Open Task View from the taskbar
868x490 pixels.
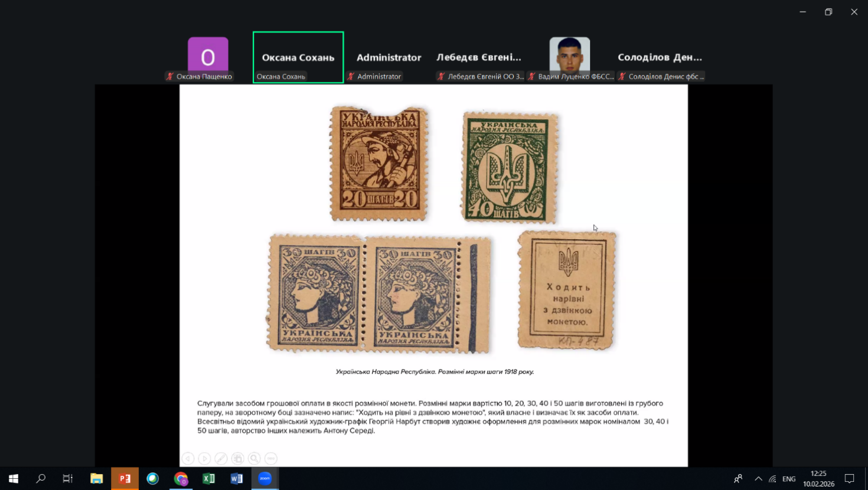[x=68, y=478]
